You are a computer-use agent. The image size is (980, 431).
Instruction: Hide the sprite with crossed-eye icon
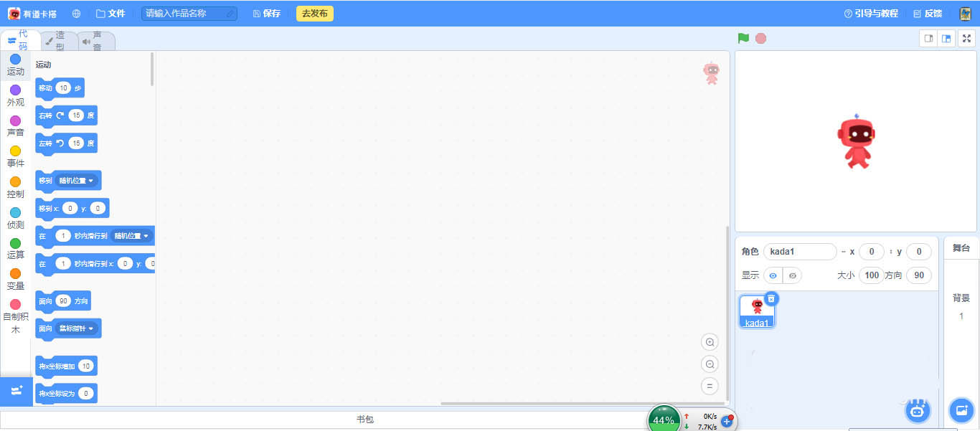[792, 275]
